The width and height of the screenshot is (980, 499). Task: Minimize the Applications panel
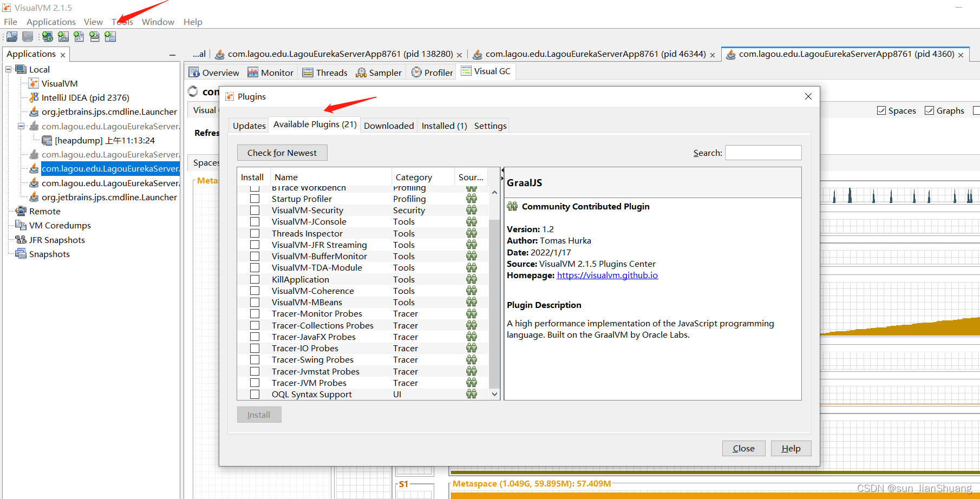pos(172,55)
